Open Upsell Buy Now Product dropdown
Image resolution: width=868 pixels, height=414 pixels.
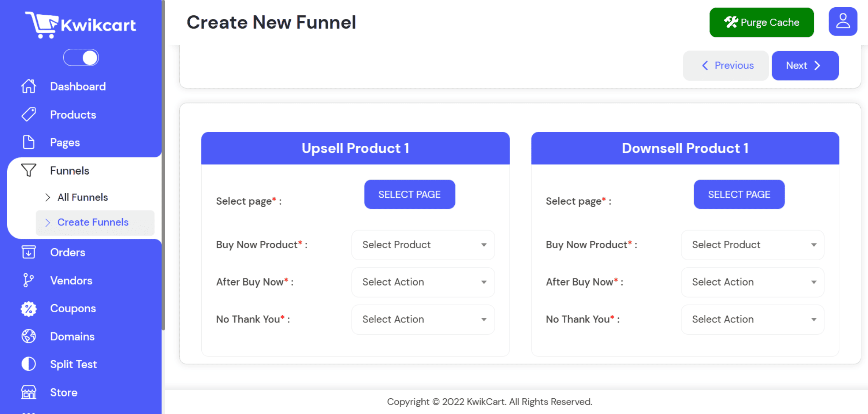pos(423,245)
